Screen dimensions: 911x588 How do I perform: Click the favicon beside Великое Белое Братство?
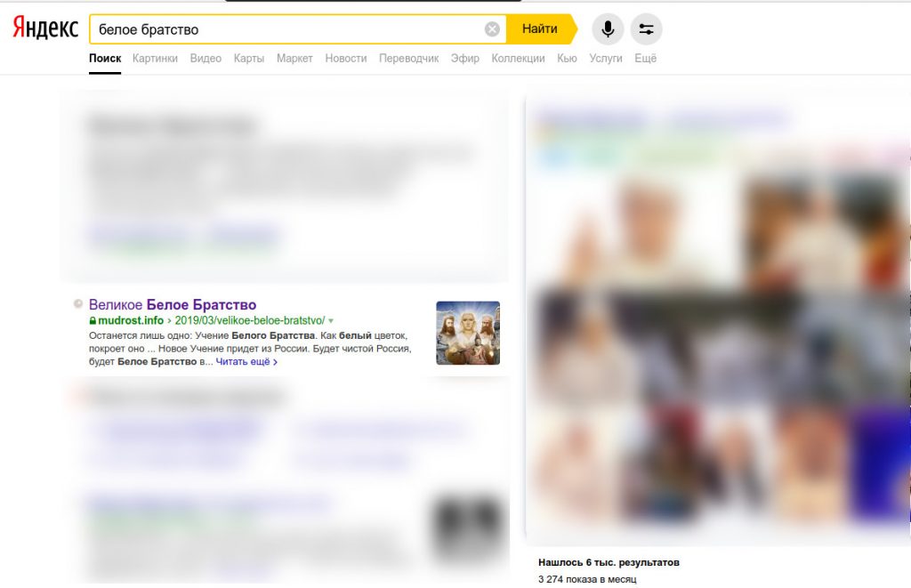tap(78, 303)
